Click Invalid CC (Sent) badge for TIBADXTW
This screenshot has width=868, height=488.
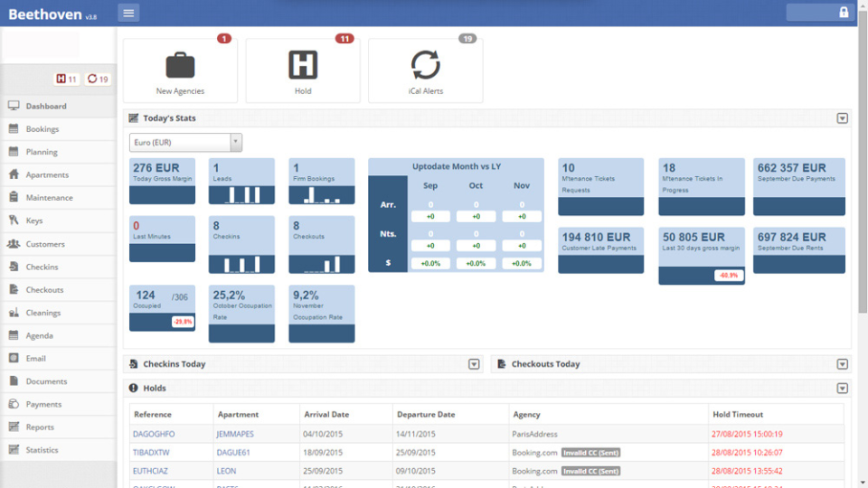point(590,453)
